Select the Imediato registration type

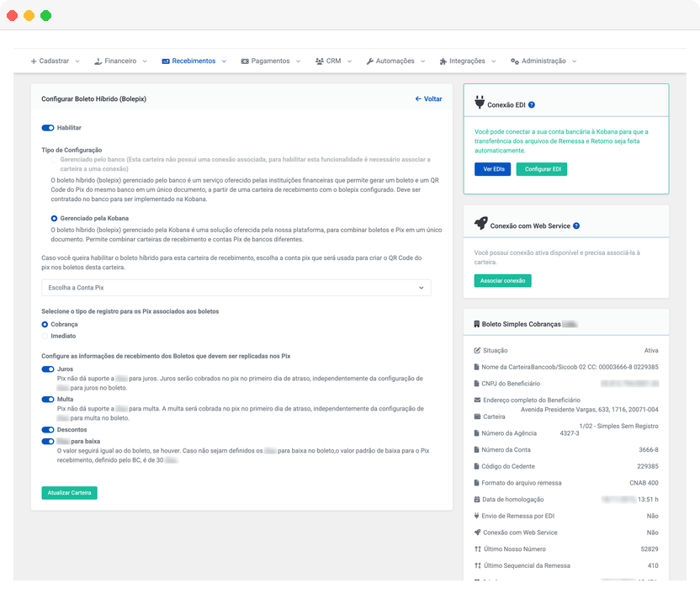click(46, 335)
